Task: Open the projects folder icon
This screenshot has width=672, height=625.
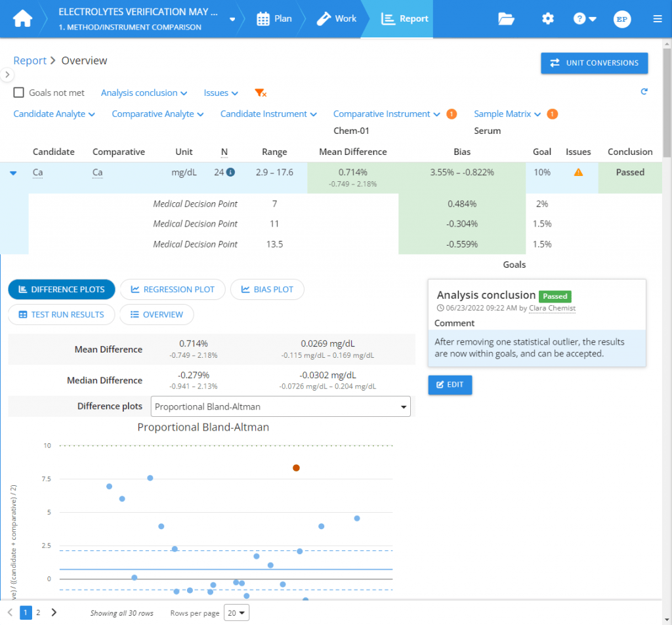Action: [505, 18]
